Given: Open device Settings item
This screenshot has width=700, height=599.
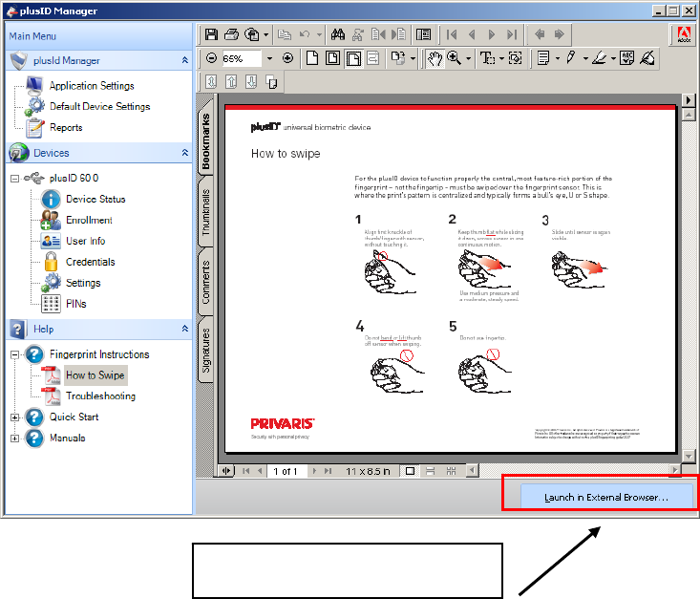Looking at the screenshot, I should [83, 283].
